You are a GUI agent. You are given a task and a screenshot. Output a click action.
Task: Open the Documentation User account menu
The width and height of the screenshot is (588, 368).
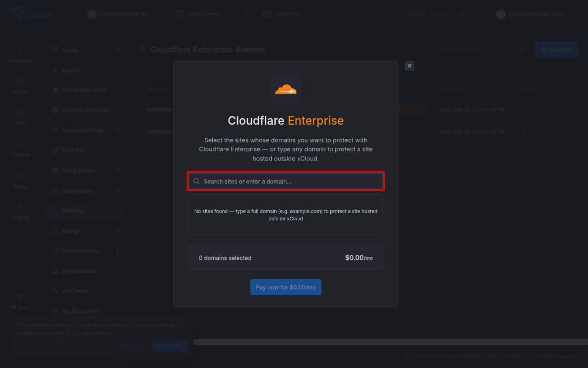(535, 14)
